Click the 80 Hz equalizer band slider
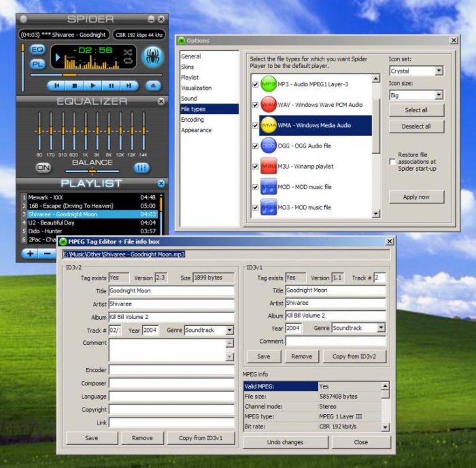Viewport: 476px width, 468px height. 39,131
